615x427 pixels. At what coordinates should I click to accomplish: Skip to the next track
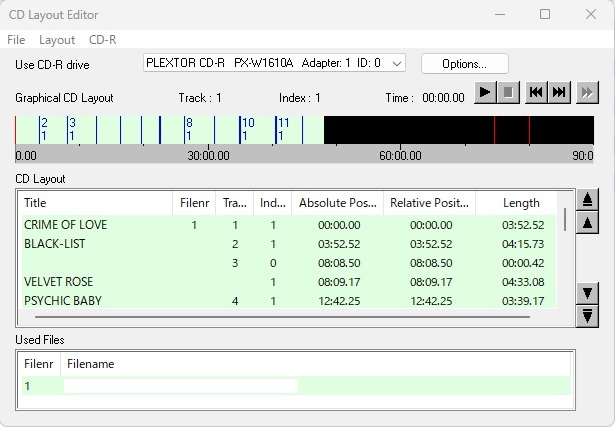tap(560, 93)
